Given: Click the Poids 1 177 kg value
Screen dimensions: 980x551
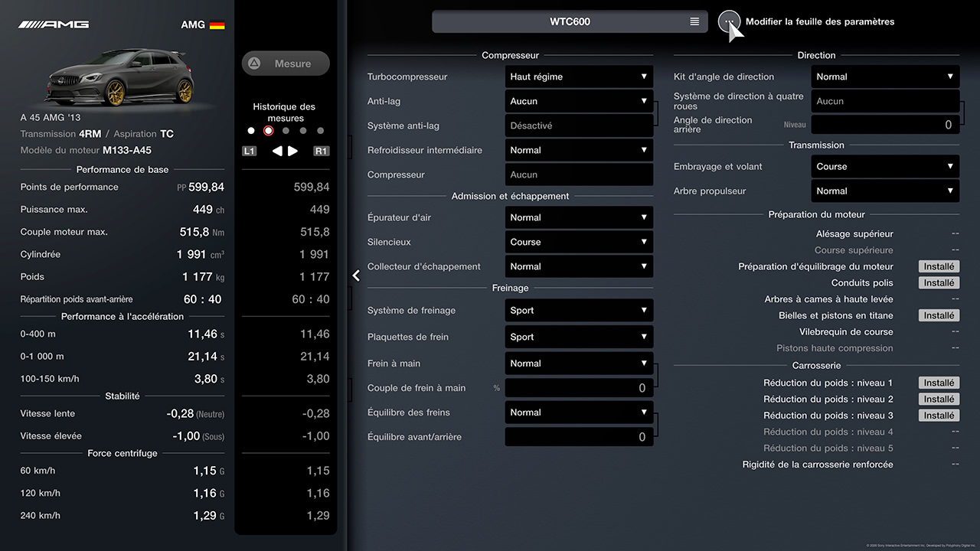Looking at the screenshot, I should 204,277.
